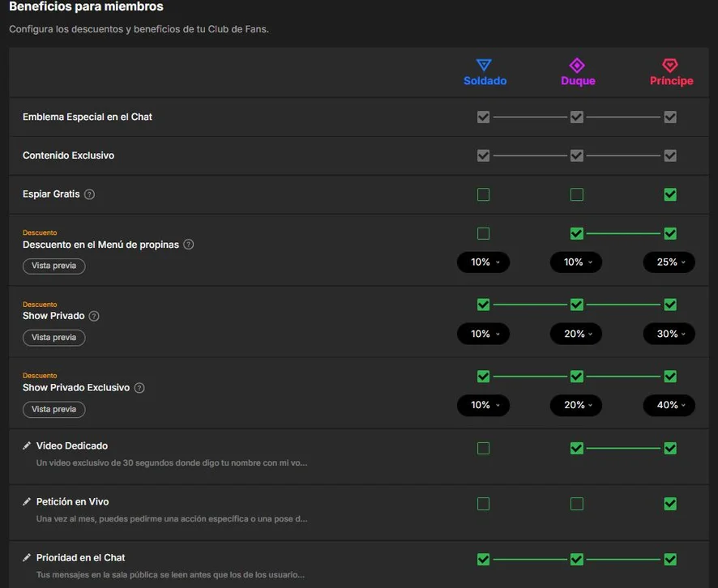Open Príncipe 25% tip menu discount dropdown
Image resolution: width=718 pixels, height=588 pixels.
click(x=669, y=262)
